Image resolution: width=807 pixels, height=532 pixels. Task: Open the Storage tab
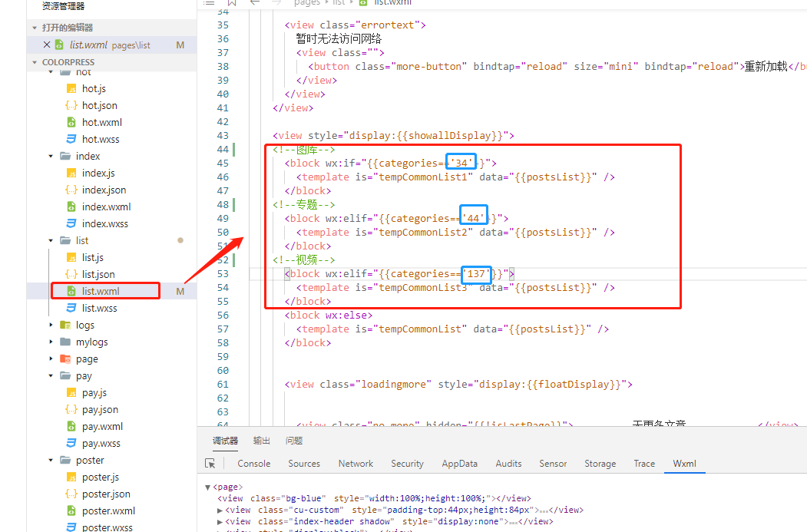(600, 464)
